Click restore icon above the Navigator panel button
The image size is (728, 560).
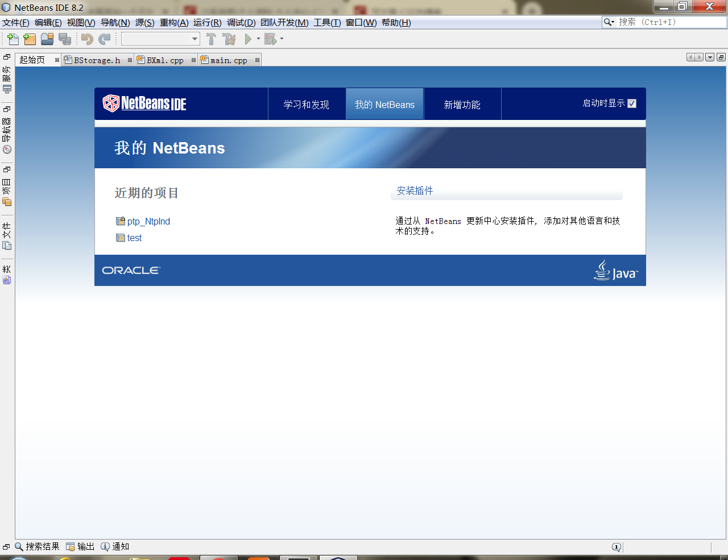pyautogui.click(x=7, y=109)
